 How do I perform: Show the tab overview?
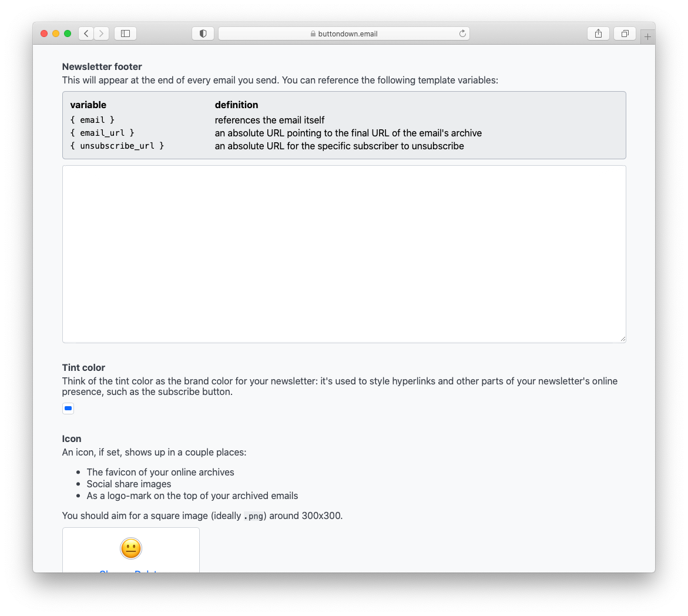[625, 34]
